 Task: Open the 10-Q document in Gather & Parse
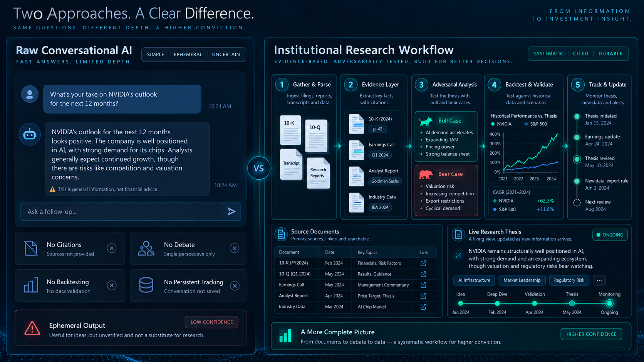click(x=316, y=136)
